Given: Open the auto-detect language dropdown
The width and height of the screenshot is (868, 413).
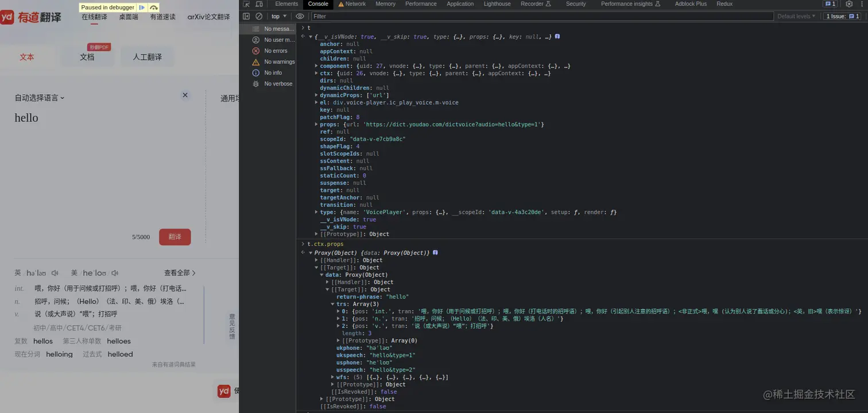Looking at the screenshot, I should (40, 98).
